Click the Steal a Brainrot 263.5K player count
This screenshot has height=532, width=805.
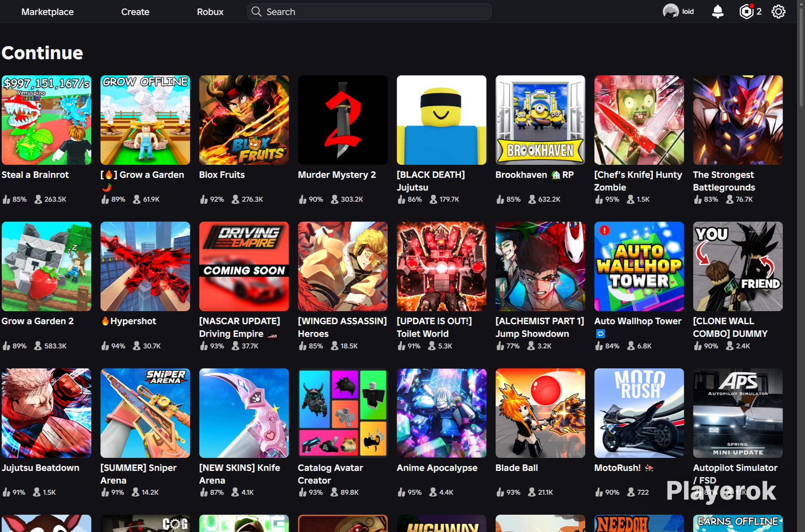(x=51, y=199)
